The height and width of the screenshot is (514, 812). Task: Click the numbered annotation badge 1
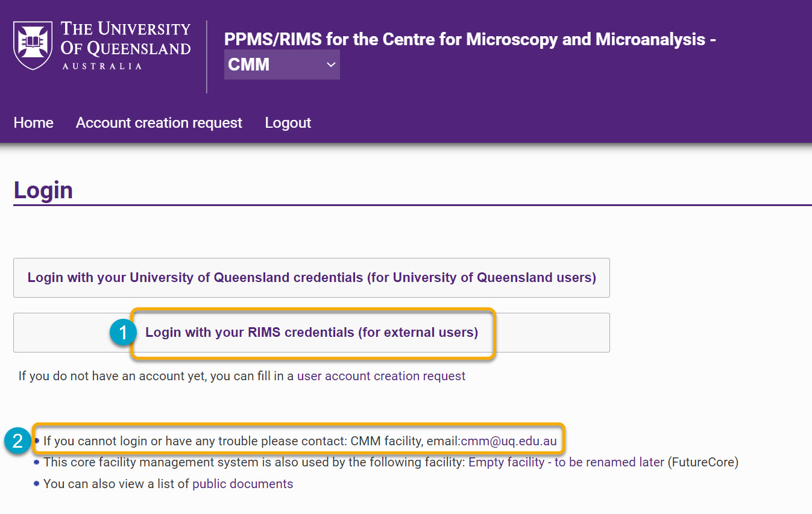[x=122, y=332]
